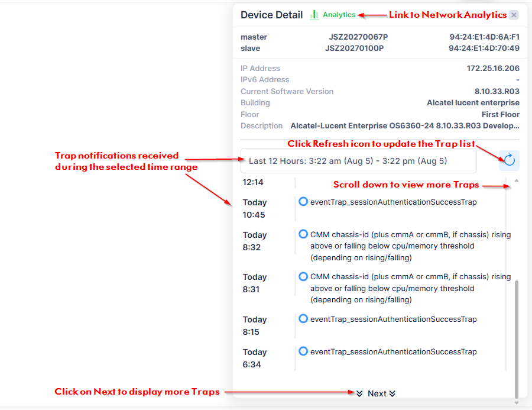The image size is (532, 410).
Task: Click the double chevron right of Next
Action: click(392, 393)
